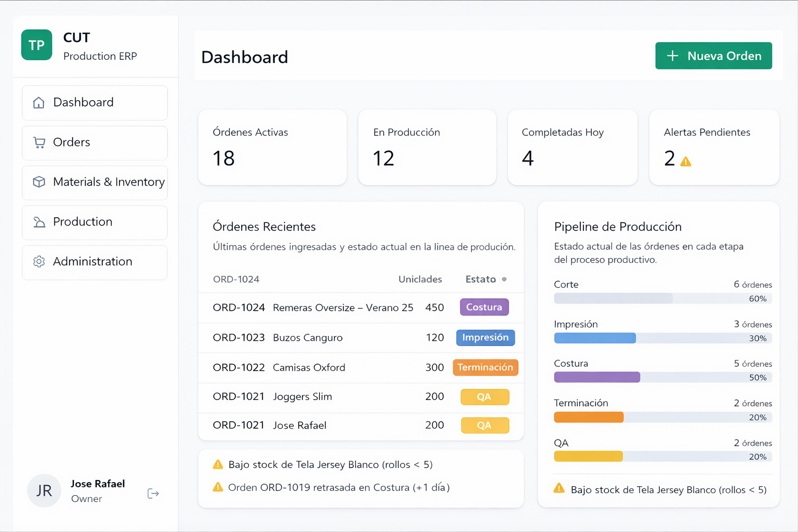This screenshot has width=798, height=532.
Task: Go to the Production section
Action: (x=95, y=222)
